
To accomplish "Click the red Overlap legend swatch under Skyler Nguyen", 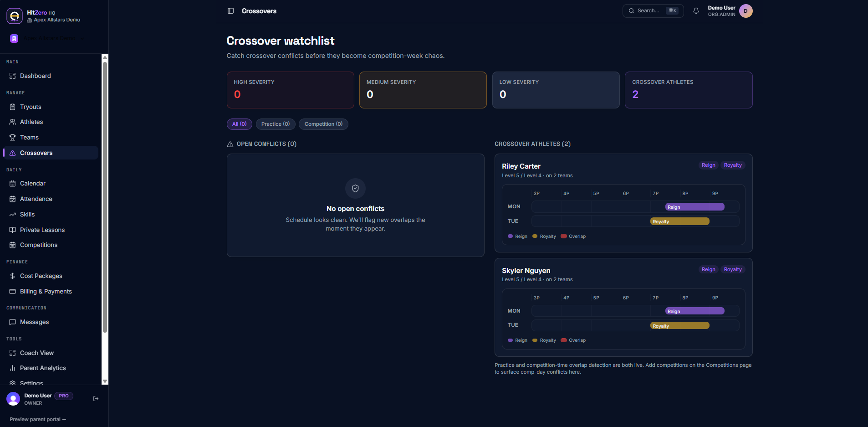I will (564, 340).
